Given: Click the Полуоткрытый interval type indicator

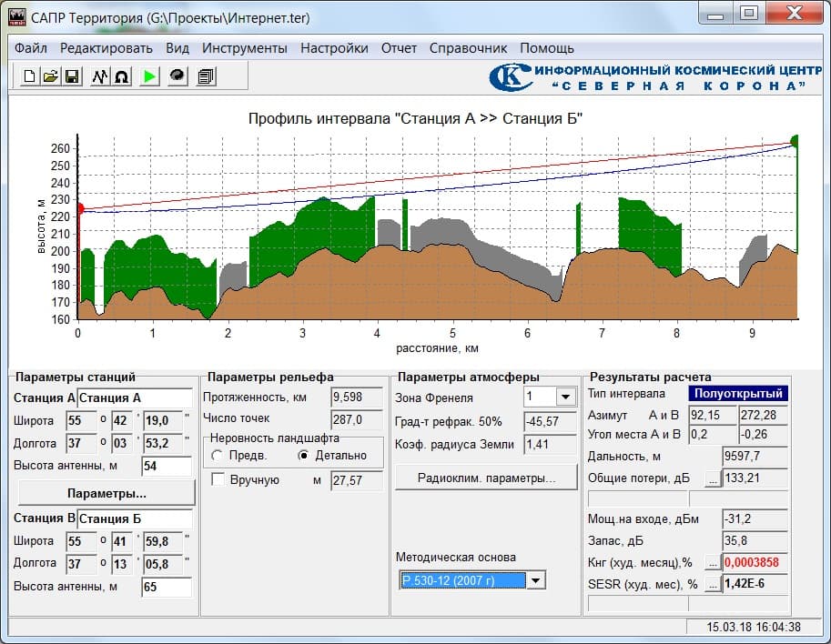Looking at the screenshot, I should pyautogui.click(x=737, y=394).
